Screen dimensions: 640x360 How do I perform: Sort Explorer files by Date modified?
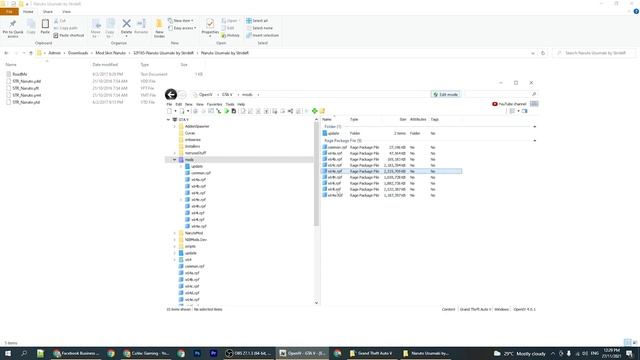[105, 64]
